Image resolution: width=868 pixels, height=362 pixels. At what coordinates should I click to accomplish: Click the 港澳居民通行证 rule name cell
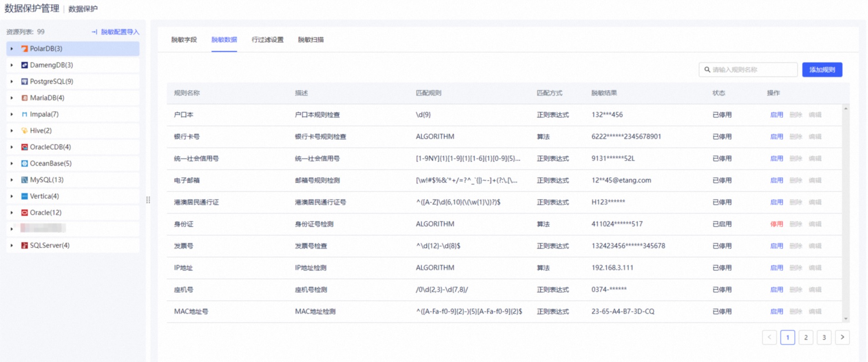click(x=196, y=202)
